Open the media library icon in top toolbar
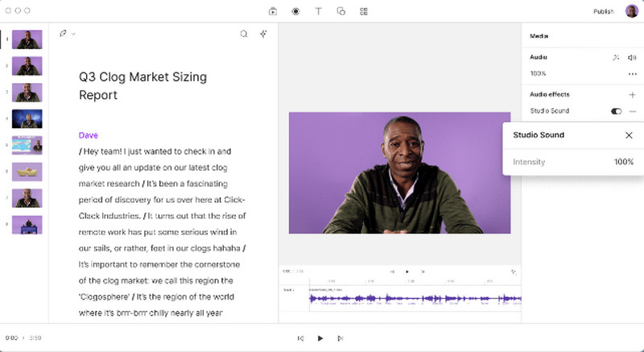Image resolution: width=644 pixels, height=352 pixels. tap(273, 11)
